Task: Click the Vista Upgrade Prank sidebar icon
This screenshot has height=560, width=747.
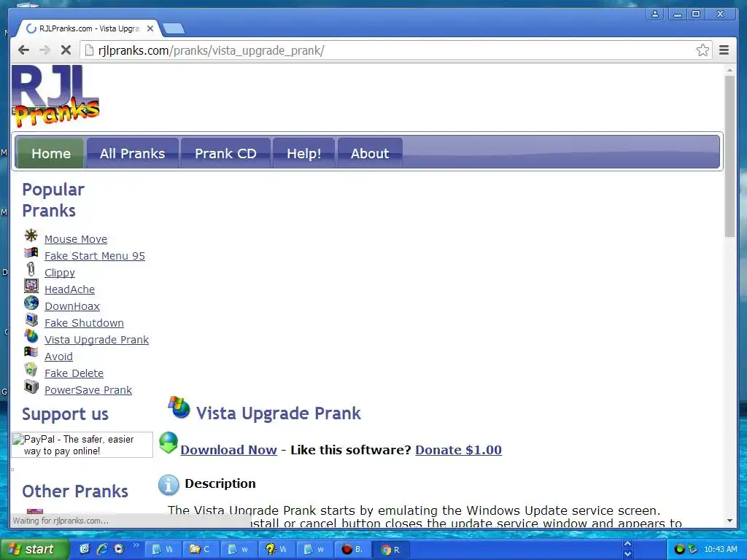Action: 31,336
